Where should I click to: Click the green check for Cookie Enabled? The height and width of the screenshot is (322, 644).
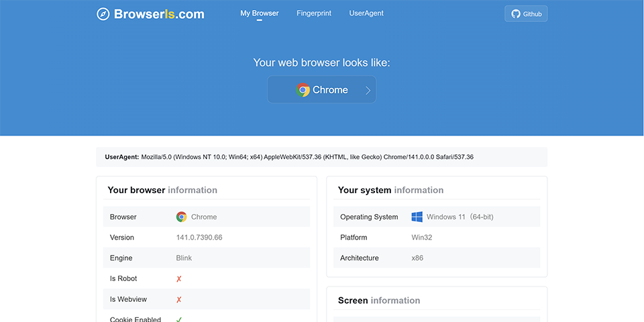(179, 319)
